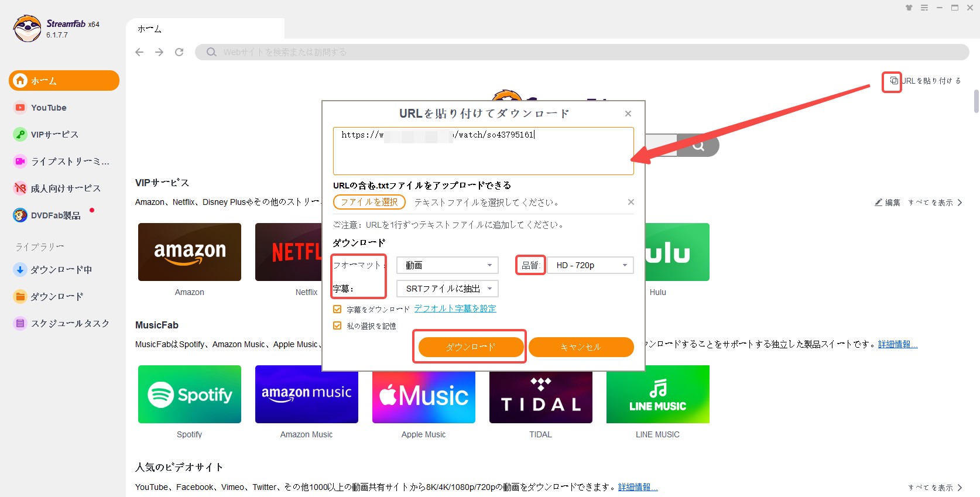Open the LINE MUSIC tile
The height and width of the screenshot is (497, 980).
point(658,395)
